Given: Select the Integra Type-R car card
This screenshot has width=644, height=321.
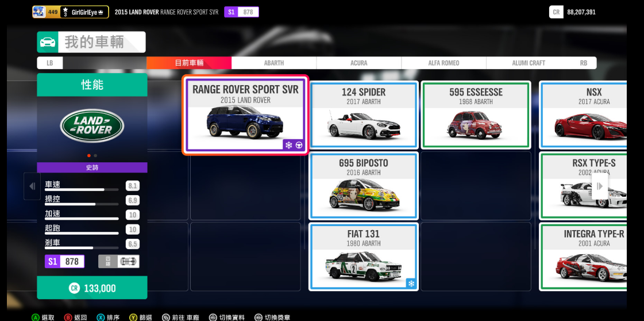Looking at the screenshot, I should click(583, 257).
